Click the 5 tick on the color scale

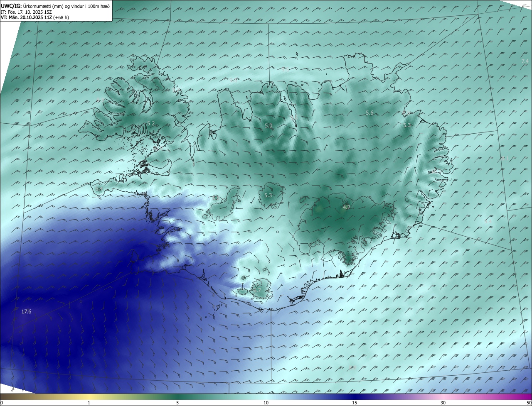pos(177,403)
